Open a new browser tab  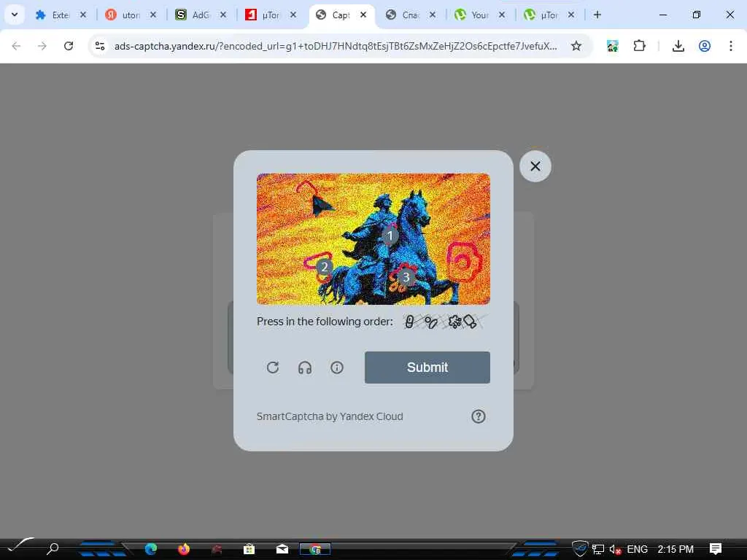(597, 15)
